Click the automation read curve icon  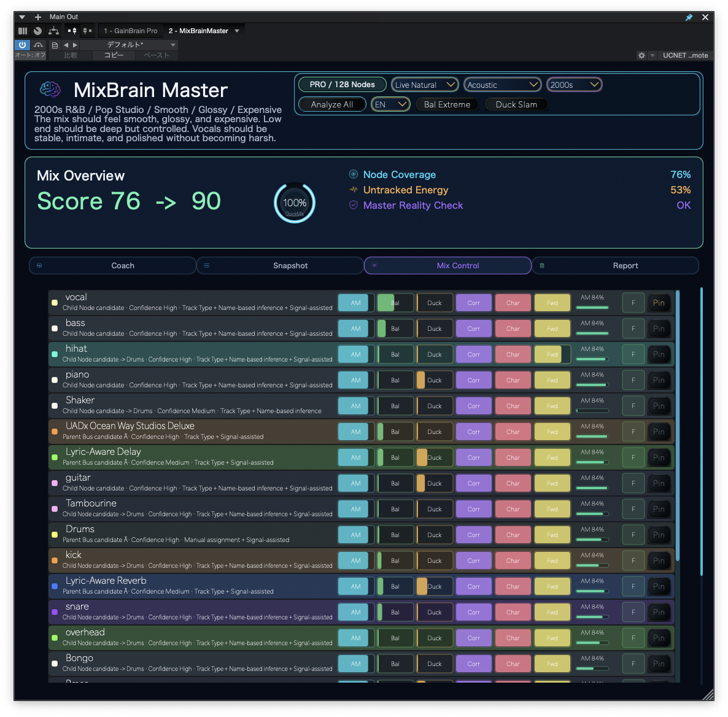[x=38, y=45]
